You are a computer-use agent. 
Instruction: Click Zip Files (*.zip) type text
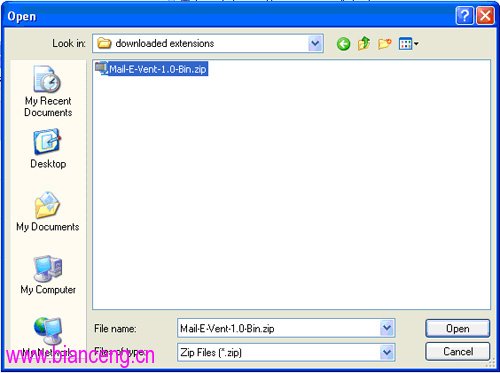point(211,352)
